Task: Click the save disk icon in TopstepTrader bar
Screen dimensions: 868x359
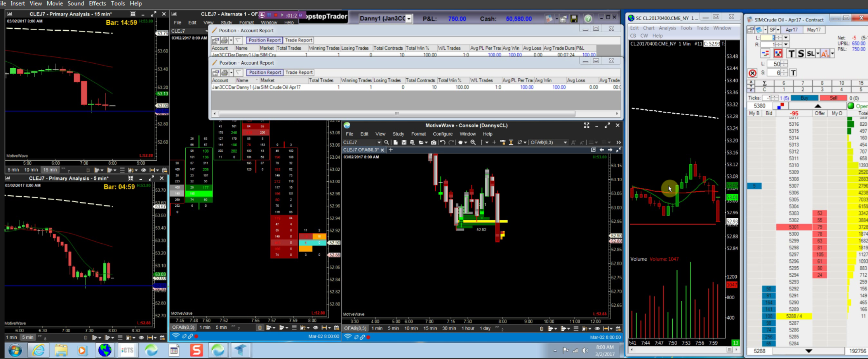Action: pyautogui.click(x=574, y=19)
